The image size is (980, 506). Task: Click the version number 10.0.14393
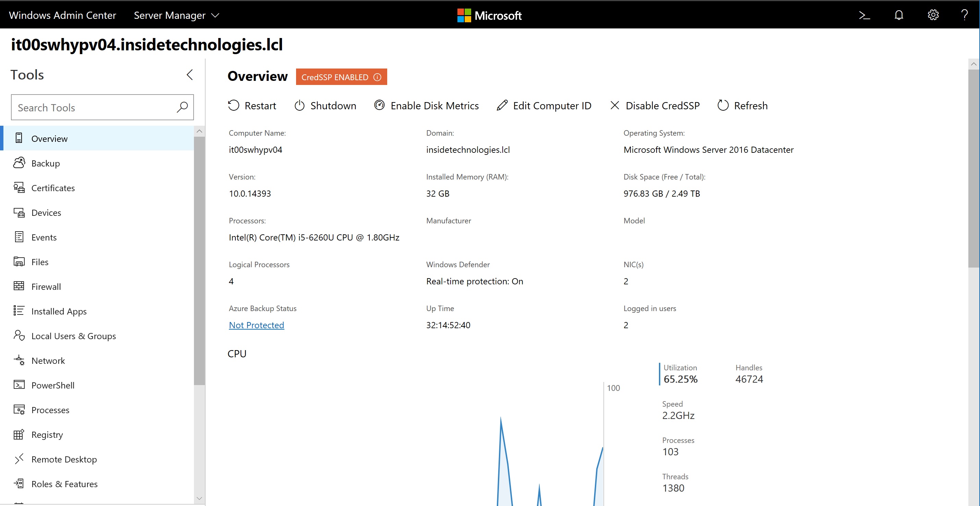(249, 193)
